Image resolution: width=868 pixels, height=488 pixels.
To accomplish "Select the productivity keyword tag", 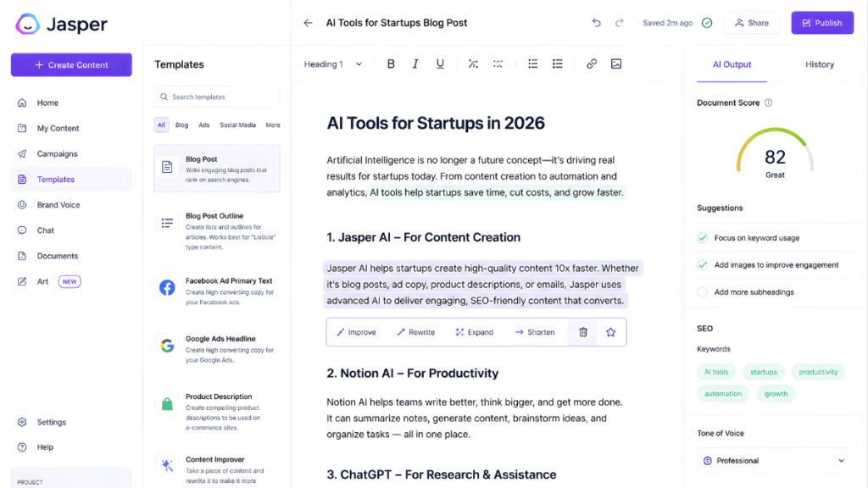I will point(818,372).
